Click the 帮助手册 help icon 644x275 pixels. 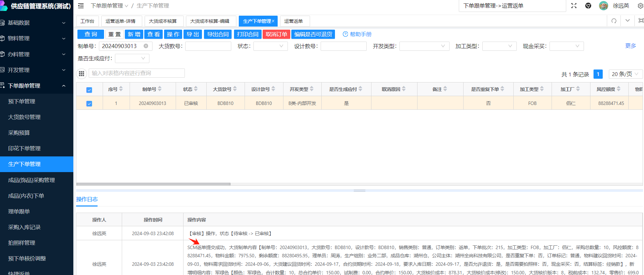(x=345, y=34)
